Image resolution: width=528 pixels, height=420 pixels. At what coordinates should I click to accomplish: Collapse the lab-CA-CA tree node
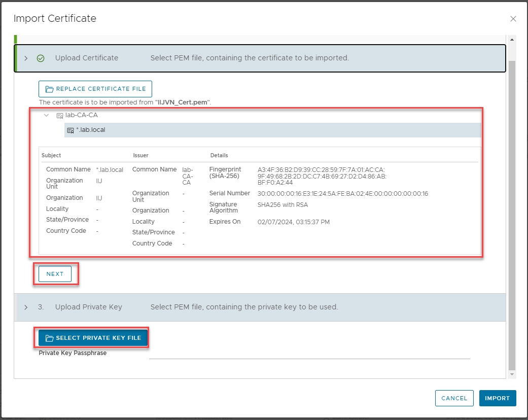tap(47, 115)
